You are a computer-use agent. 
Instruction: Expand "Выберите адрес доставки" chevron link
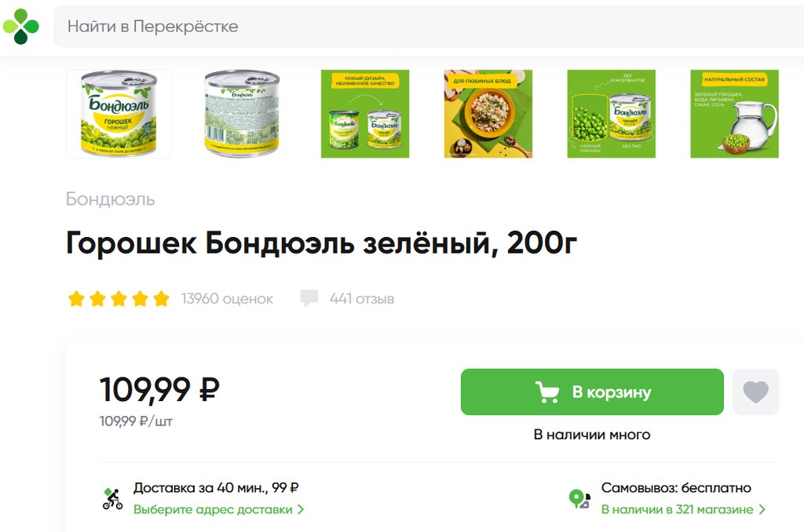pyautogui.click(x=219, y=509)
